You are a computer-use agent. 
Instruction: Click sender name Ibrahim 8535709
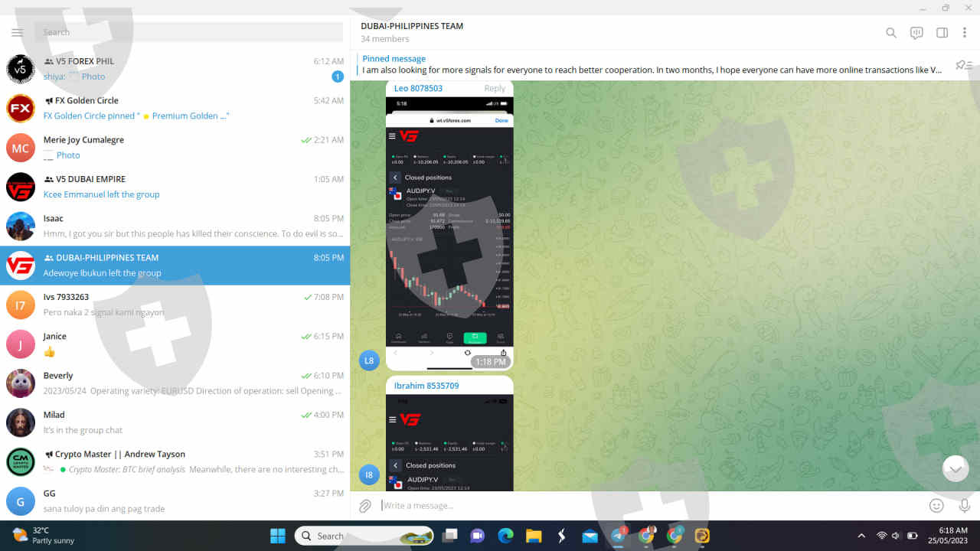tap(426, 386)
